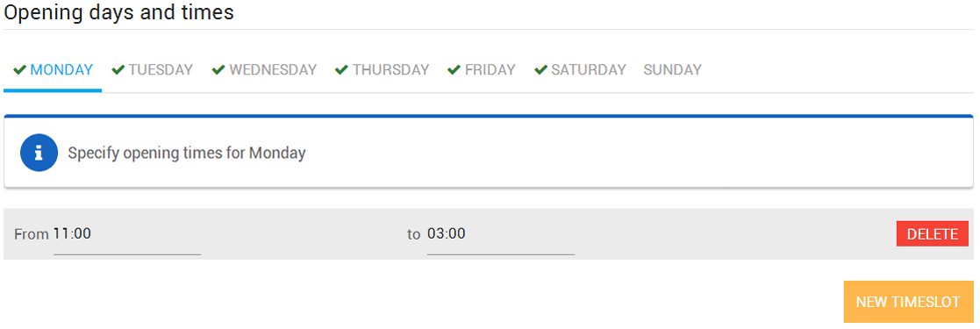Image resolution: width=980 pixels, height=329 pixels.
Task: Open the Tuesday tab
Action: [x=161, y=70]
